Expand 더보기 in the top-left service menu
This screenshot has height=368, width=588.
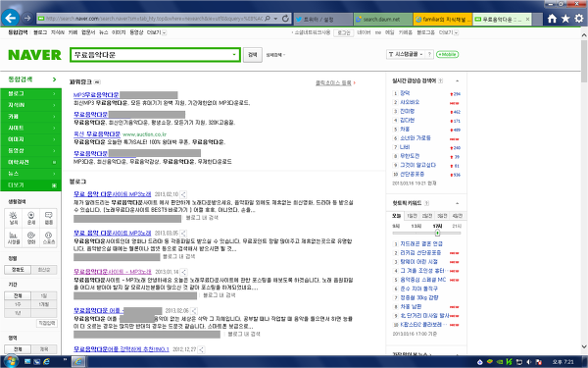tap(157, 32)
